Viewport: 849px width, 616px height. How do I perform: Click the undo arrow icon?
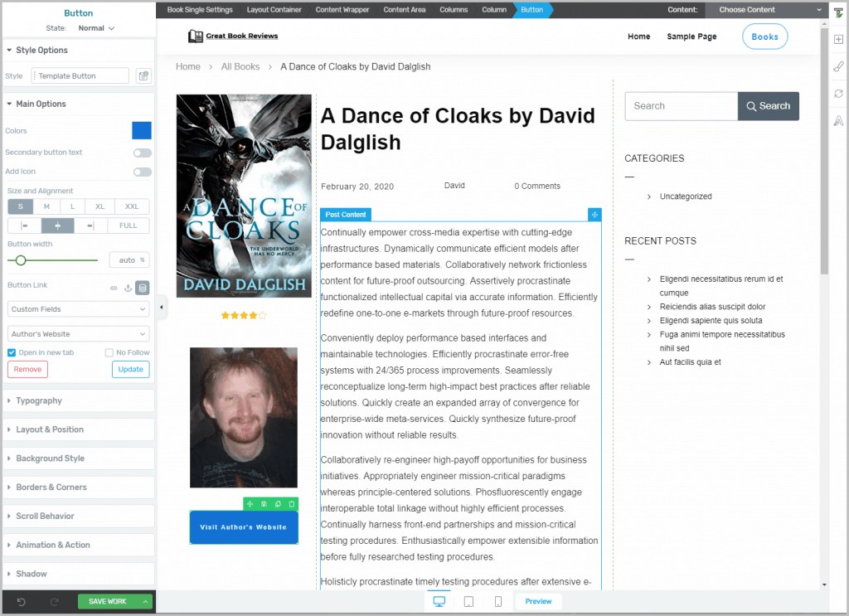point(22,602)
